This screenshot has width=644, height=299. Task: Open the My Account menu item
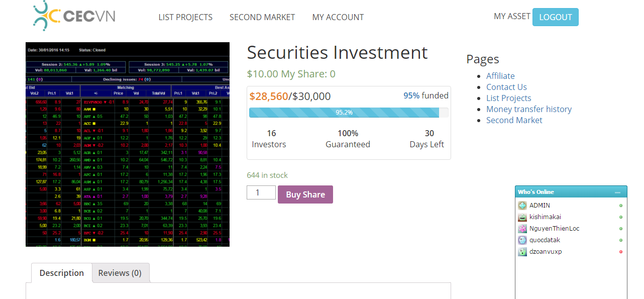(x=338, y=17)
